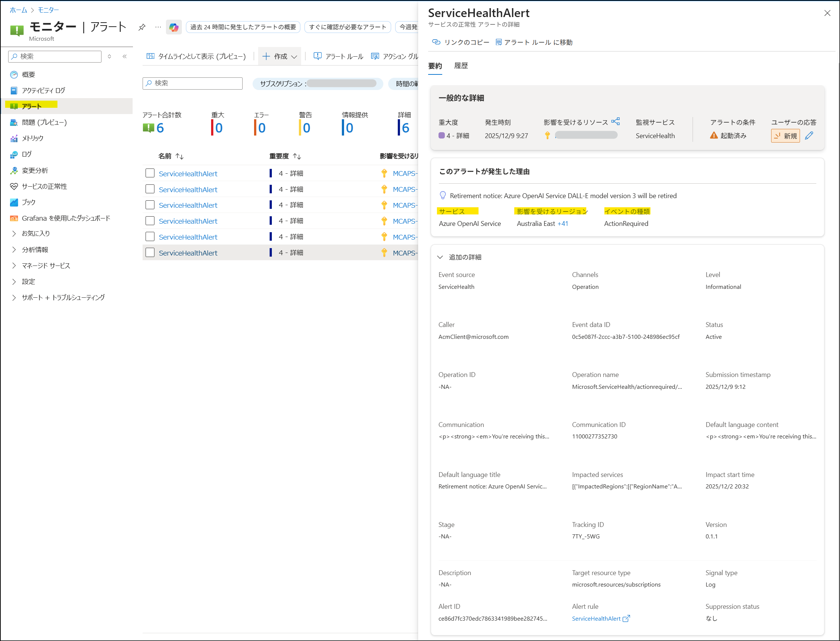Viewport: 840px width, 641px height.
Task: Filter by 詳細 severity count 6
Action: (404, 124)
